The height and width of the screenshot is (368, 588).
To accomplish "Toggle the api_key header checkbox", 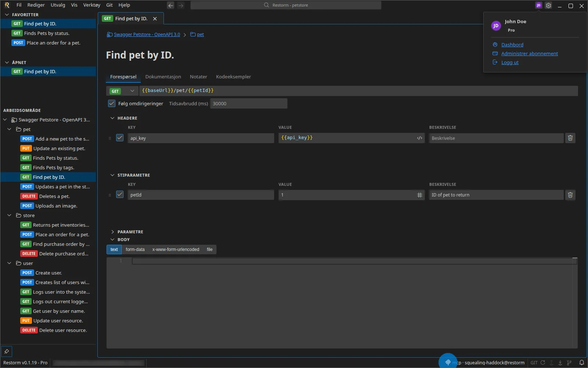I will click(120, 138).
